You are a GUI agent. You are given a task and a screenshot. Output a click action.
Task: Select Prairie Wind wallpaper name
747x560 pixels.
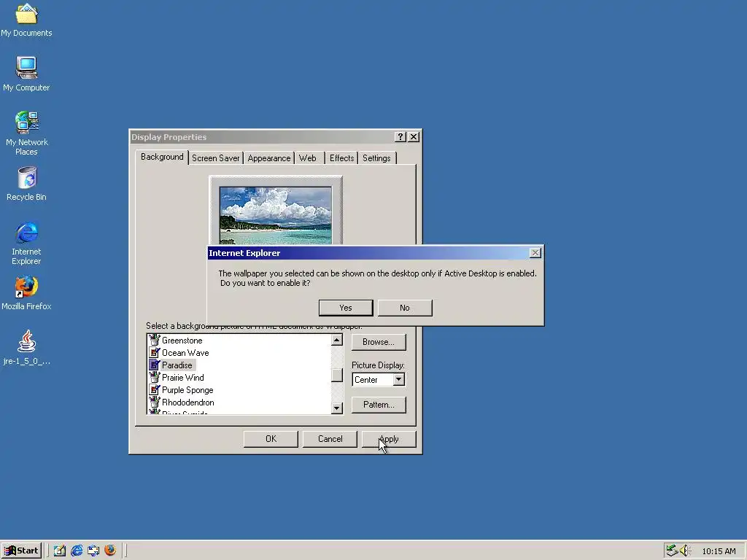point(183,378)
